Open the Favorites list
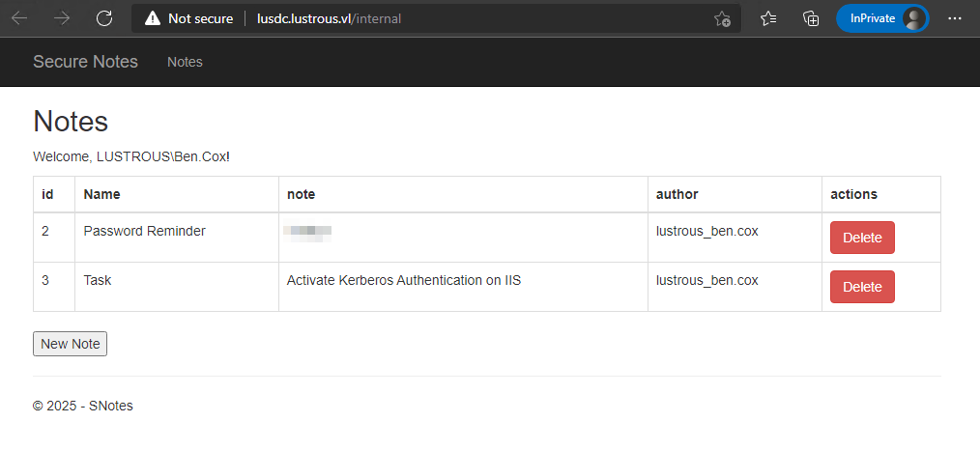Image resolution: width=980 pixels, height=450 pixels. point(768,18)
